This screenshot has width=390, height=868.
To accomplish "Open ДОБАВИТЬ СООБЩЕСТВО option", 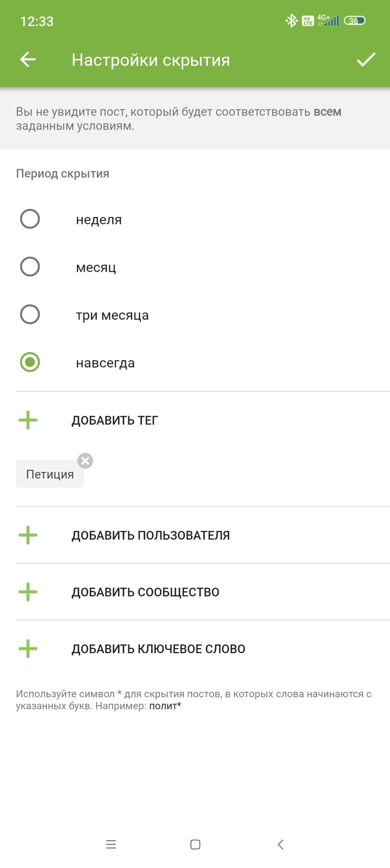I will pyautogui.click(x=145, y=592).
